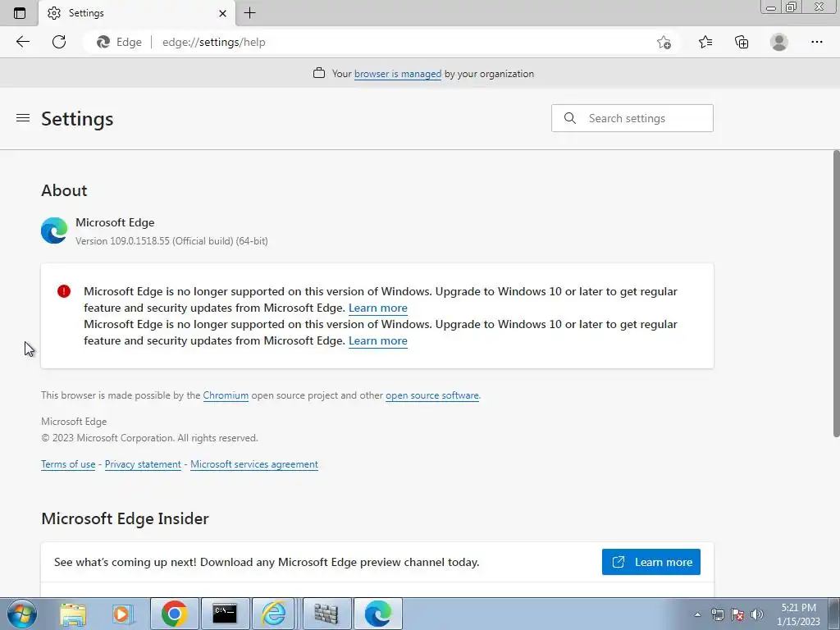Open the Action Center flag icon
The image size is (840, 630).
(x=737, y=614)
